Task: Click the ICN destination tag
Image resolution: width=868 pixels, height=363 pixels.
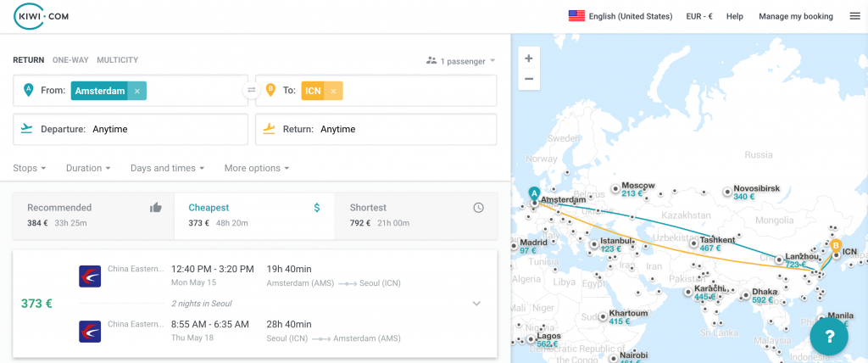Action: click(313, 91)
